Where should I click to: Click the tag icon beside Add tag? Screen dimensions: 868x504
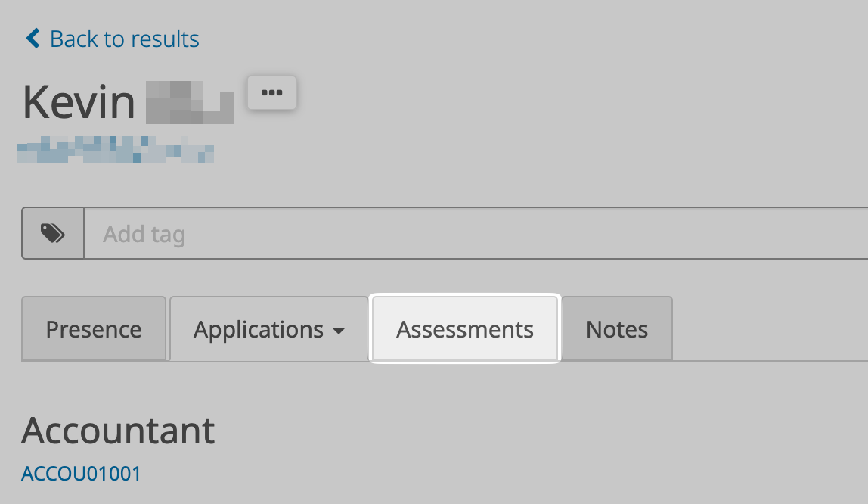tap(52, 233)
